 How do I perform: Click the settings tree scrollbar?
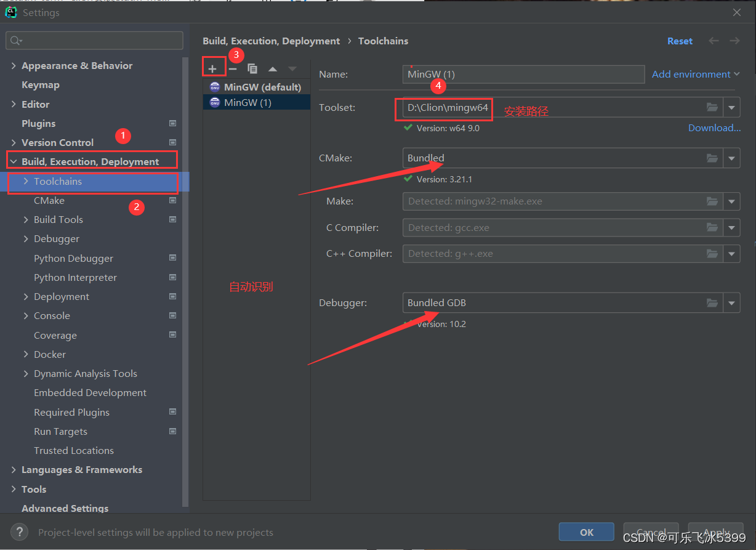[x=185, y=281]
